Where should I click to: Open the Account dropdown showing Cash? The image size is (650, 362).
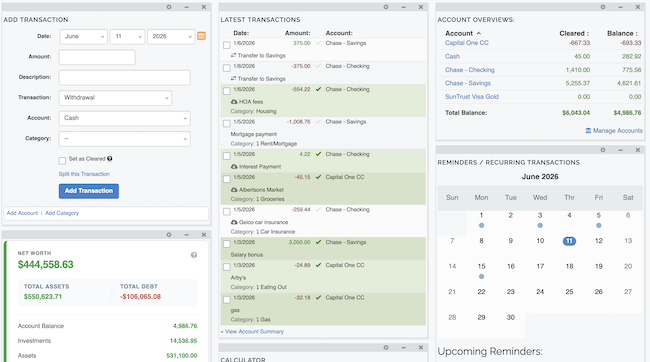[124, 118]
